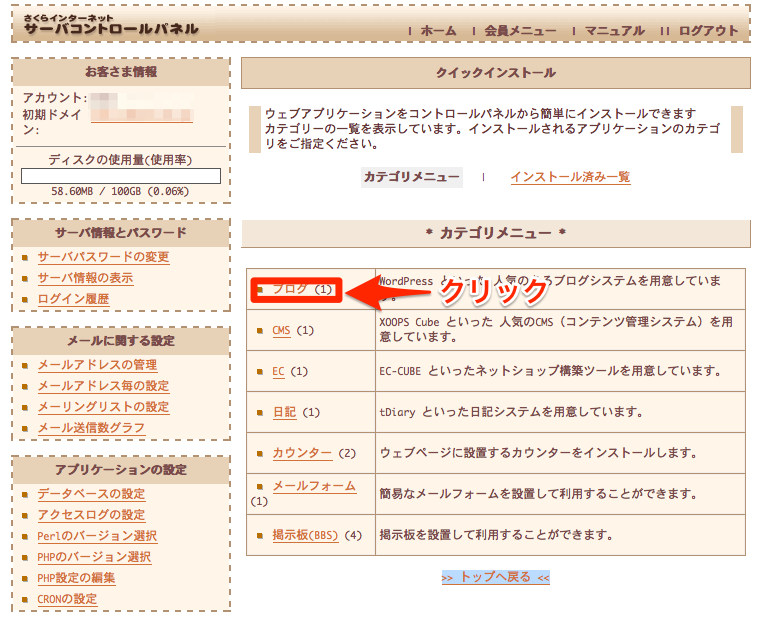760x617 pixels.
Task: Select the EC category link
Action: 278,372
